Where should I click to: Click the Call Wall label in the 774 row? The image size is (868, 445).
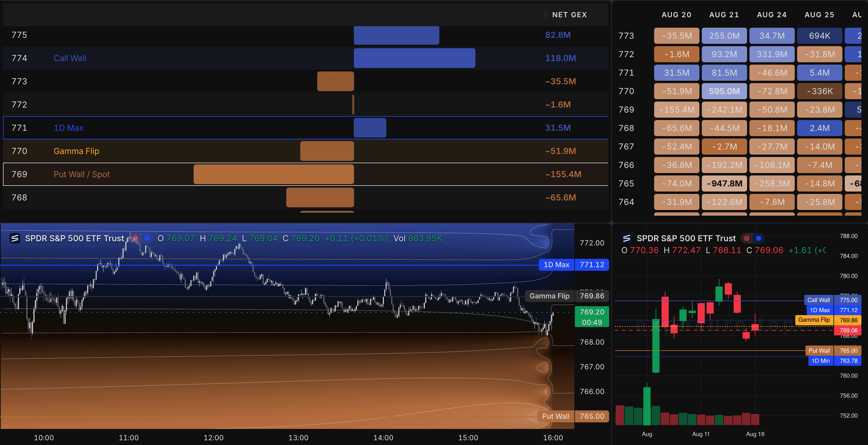point(70,58)
